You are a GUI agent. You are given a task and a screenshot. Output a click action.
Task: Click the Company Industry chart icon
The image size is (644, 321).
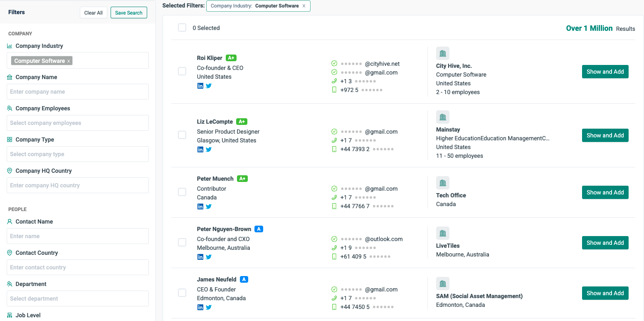pos(10,46)
